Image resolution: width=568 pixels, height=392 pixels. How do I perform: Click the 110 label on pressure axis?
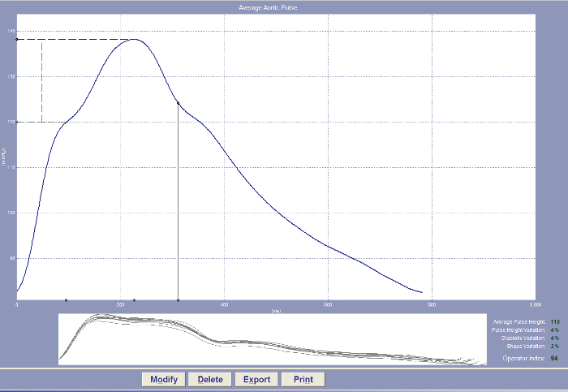point(11,168)
